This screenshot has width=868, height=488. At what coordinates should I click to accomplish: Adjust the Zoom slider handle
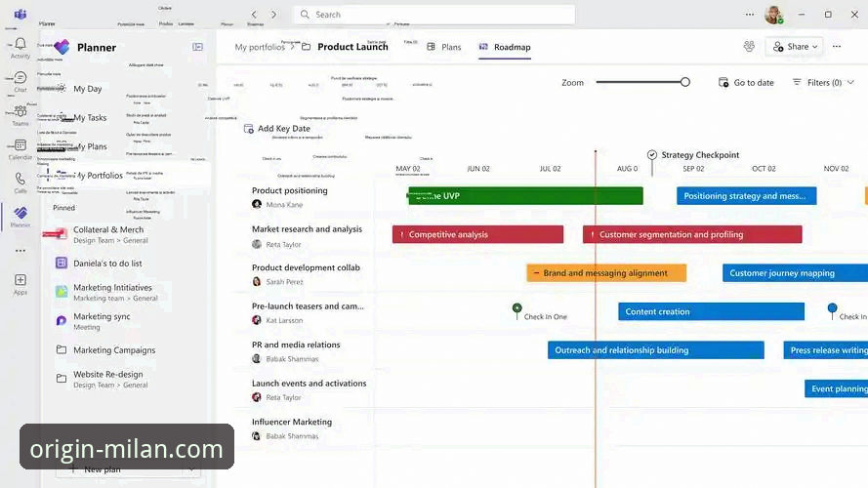(x=685, y=82)
